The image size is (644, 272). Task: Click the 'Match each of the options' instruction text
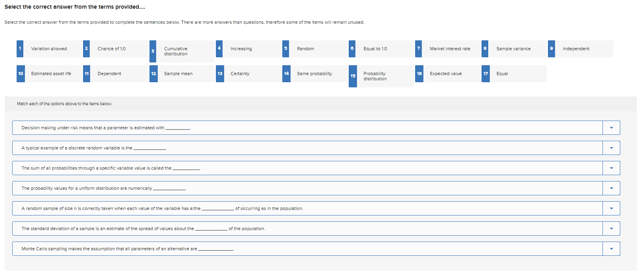64,104
